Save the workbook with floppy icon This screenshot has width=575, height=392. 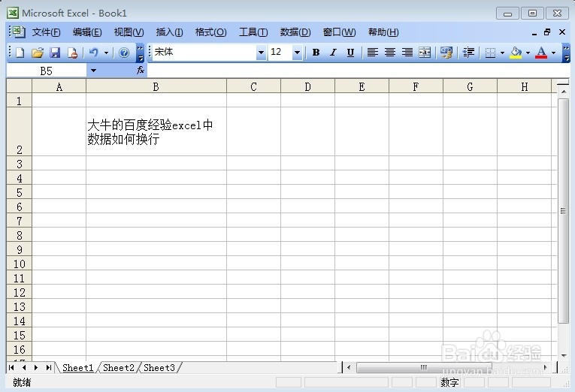55,53
